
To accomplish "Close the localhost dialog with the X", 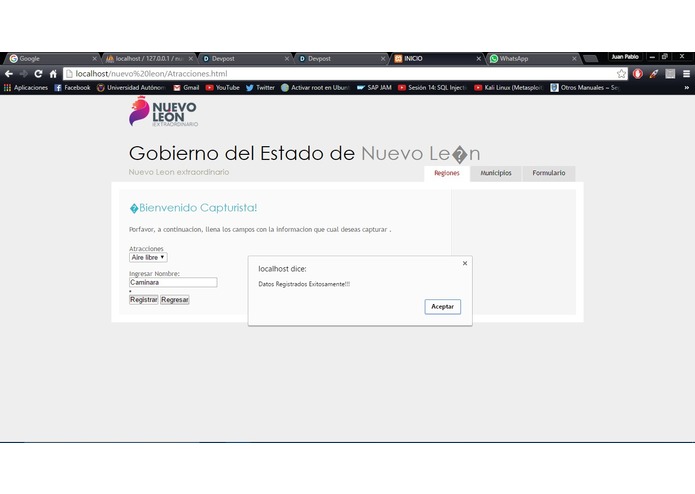I will pyautogui.click(x=465, y=263).
